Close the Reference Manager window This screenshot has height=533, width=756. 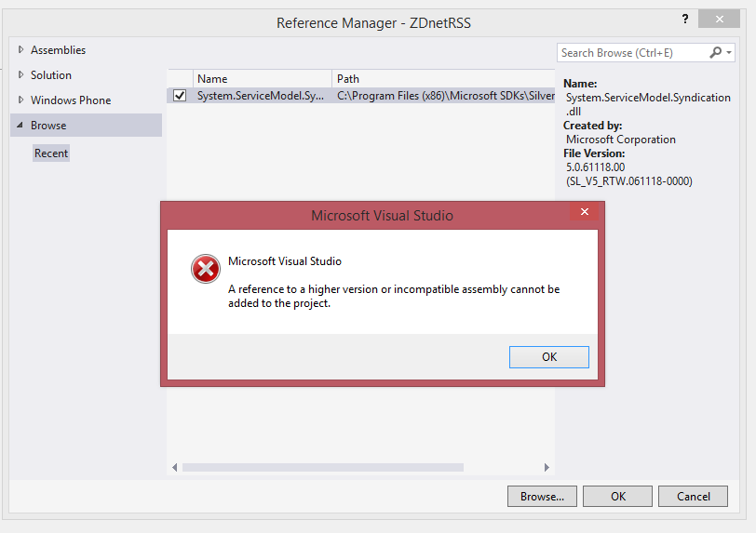click(x=719, y=19)
